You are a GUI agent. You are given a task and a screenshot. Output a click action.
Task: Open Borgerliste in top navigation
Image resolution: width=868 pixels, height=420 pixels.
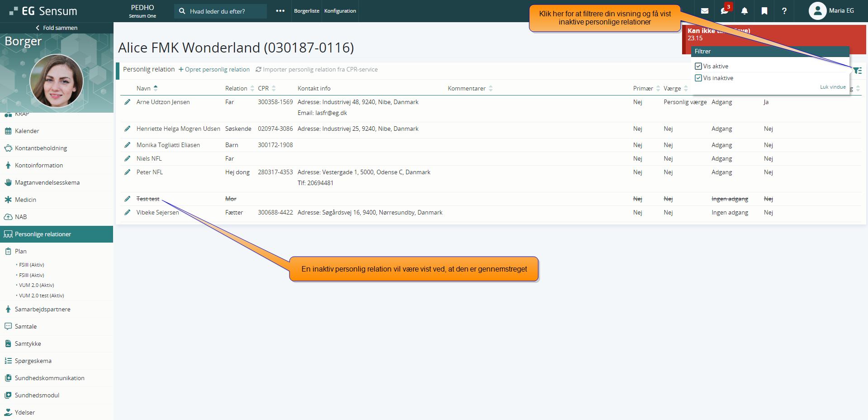point(307,11)
